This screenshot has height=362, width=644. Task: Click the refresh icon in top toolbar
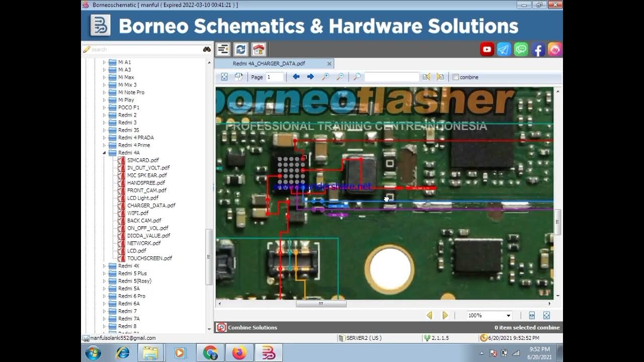coord(240,49)
